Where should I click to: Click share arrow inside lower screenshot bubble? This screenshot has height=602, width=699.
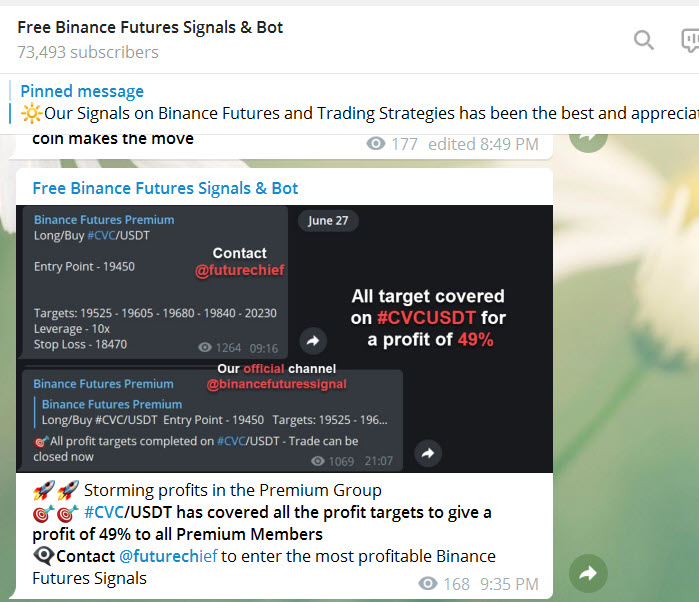(428, 454)
